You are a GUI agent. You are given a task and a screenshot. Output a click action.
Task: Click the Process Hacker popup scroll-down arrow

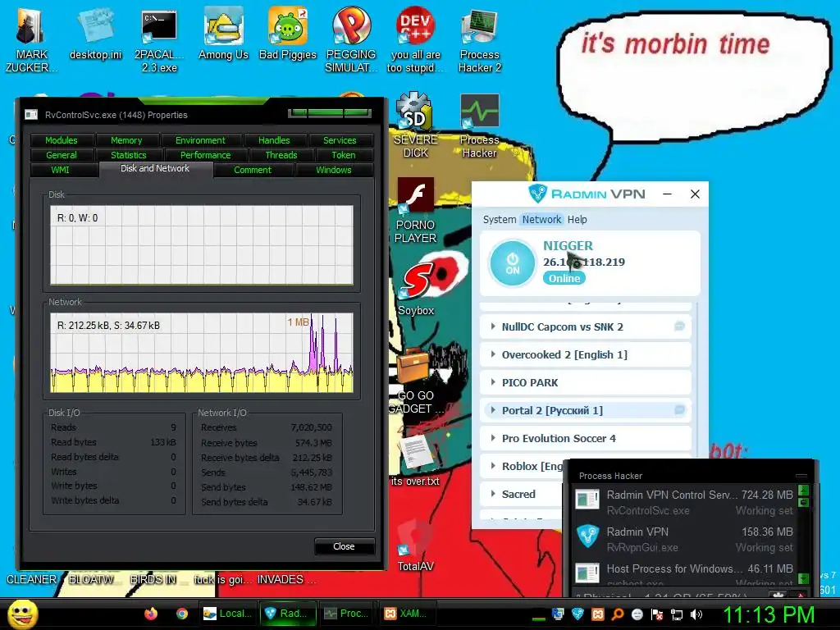[803, 578]
